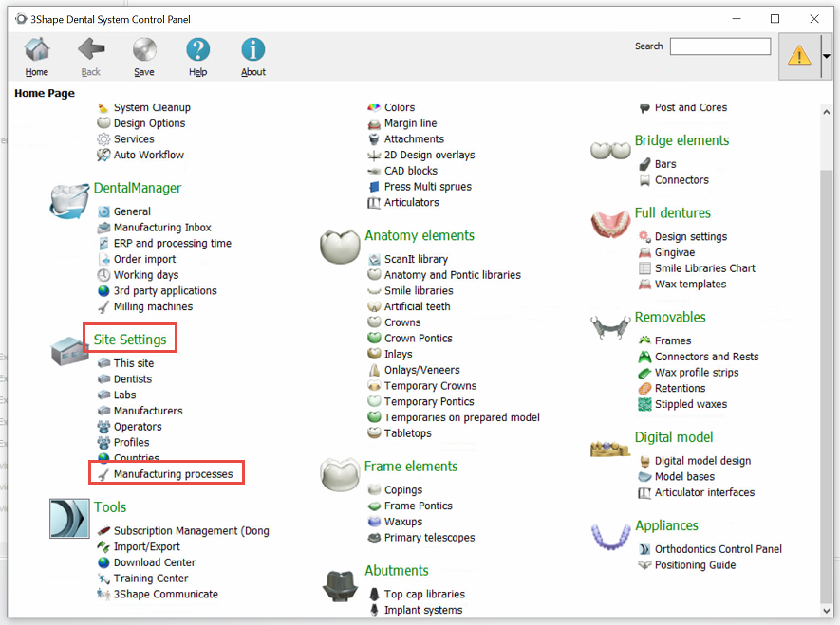Open the Order import link

pyautogui.click(x=144, y=260)
